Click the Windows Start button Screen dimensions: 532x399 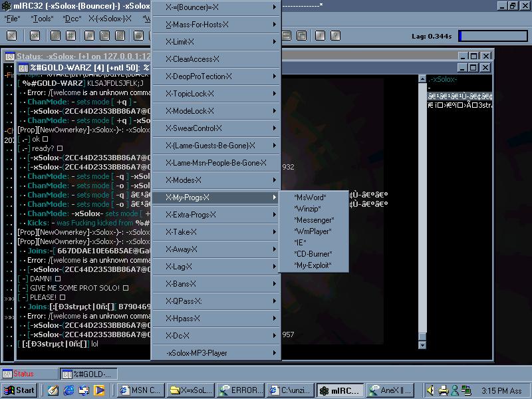[19, 390]
